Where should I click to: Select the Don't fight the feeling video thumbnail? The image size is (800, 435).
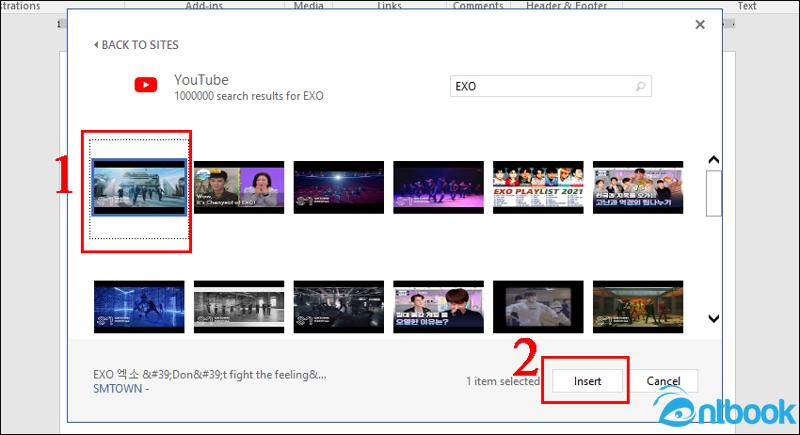139,187
